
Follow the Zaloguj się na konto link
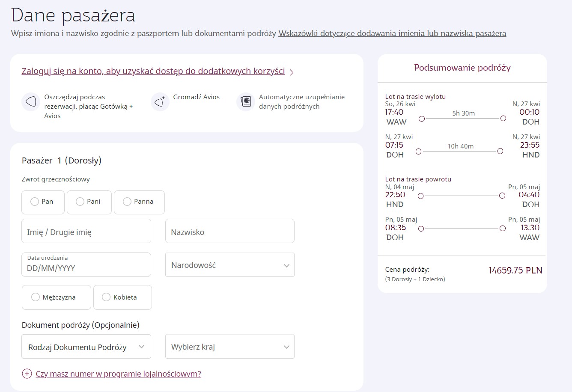click(153, 71)
